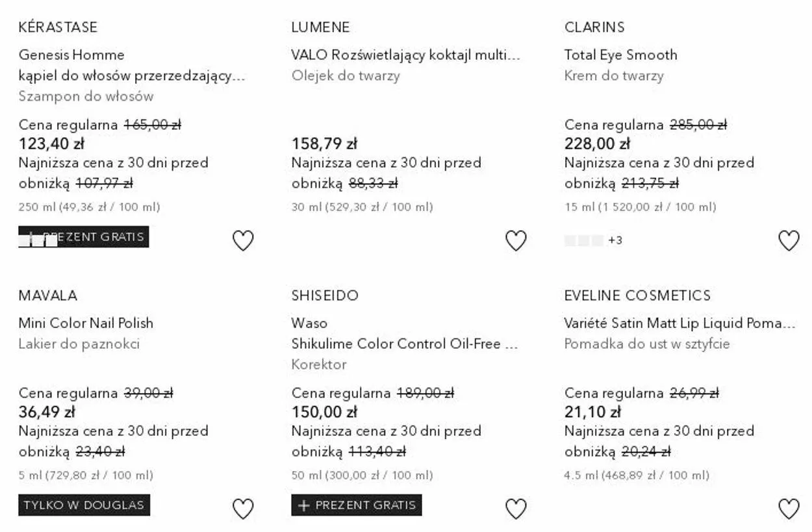Select the first Clarins color swatch
The image size is (812, 532).
tap(570, 240)
